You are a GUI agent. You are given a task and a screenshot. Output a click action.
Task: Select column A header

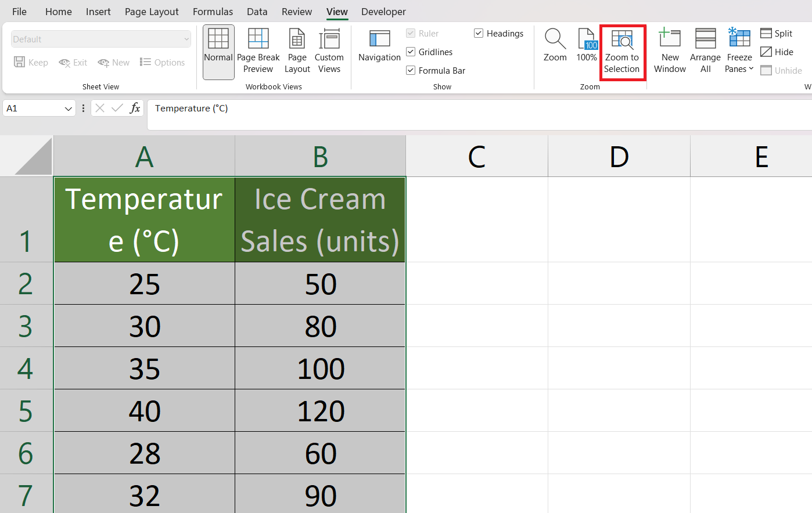tap(144, 156)
